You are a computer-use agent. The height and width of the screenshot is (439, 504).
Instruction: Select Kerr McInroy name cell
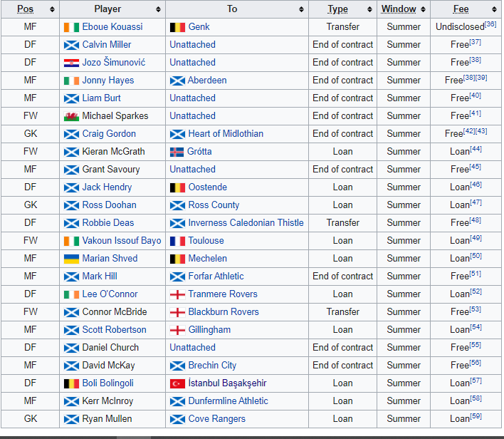click(x=112, y=401)
